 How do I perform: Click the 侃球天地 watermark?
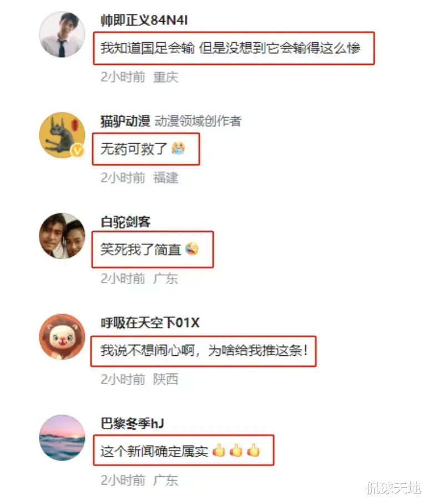pos(394,487)
